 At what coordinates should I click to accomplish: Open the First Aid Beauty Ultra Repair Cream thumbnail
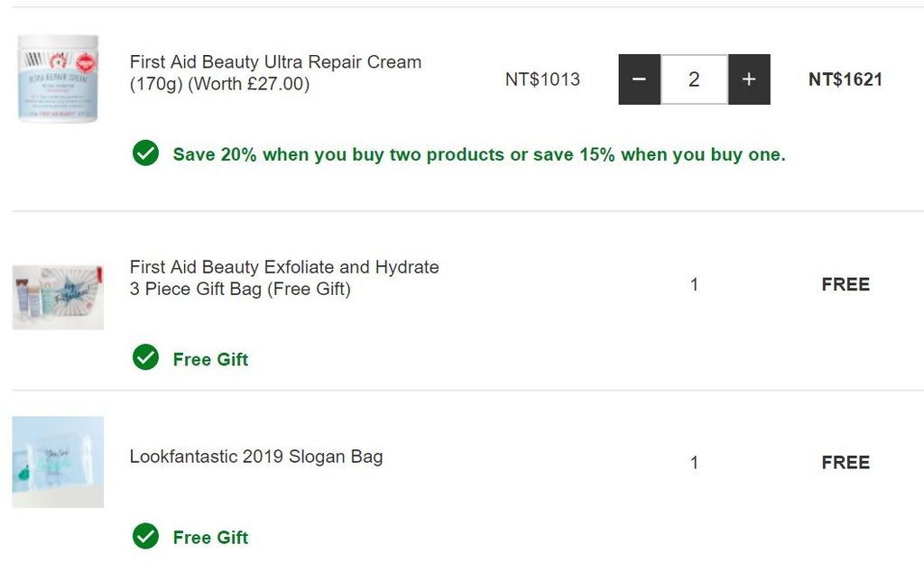[x=58, y=78]
